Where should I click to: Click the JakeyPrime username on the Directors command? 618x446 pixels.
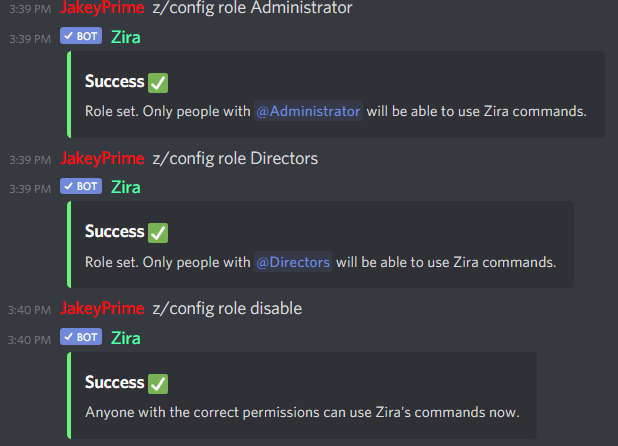point(102,158)
